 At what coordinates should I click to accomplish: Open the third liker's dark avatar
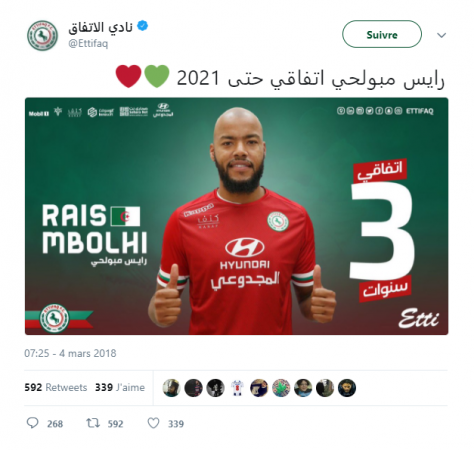(215, 388)
